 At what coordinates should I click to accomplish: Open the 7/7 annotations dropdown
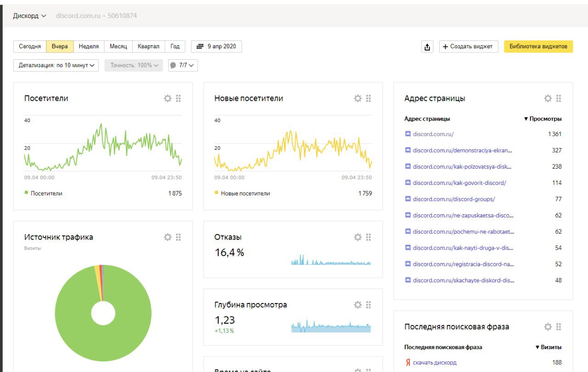tap(183, 65)
